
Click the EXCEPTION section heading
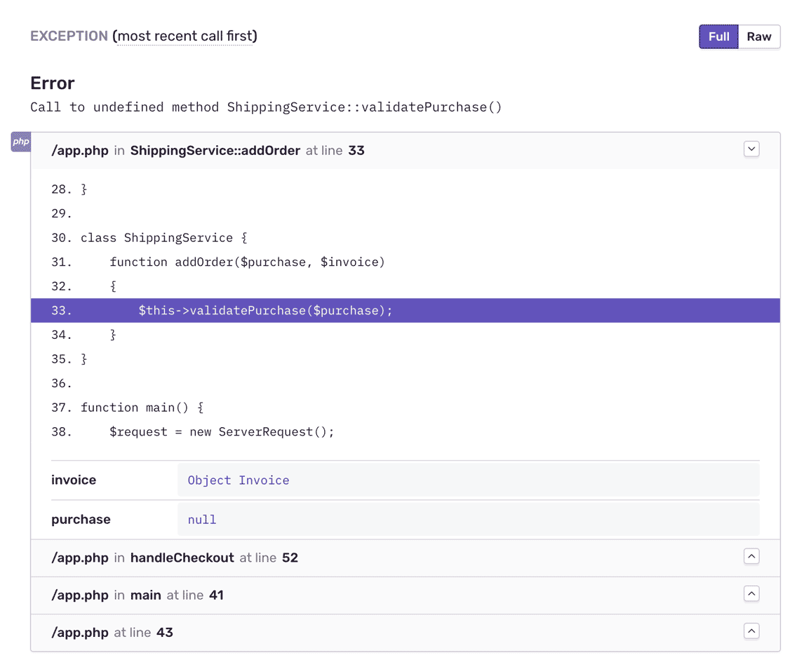tap(69, 36)
